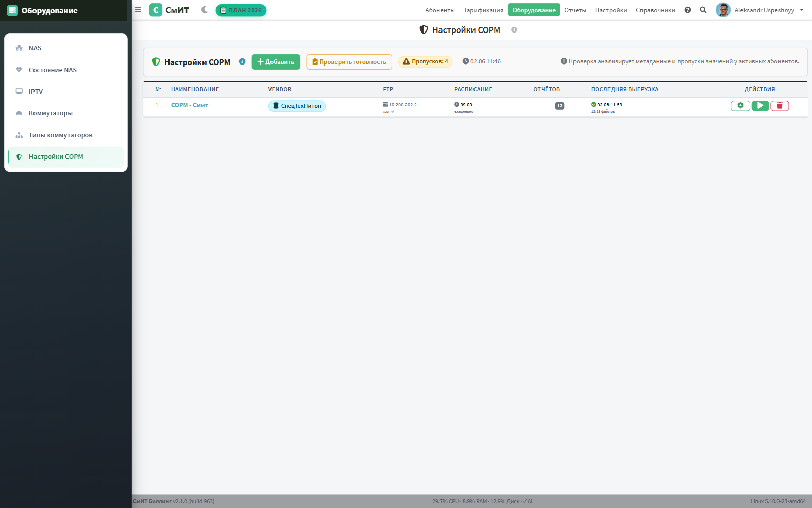Select Настройки СОРМ in sidebar
This screenshot has width=812, height=508.
(66, 157)
